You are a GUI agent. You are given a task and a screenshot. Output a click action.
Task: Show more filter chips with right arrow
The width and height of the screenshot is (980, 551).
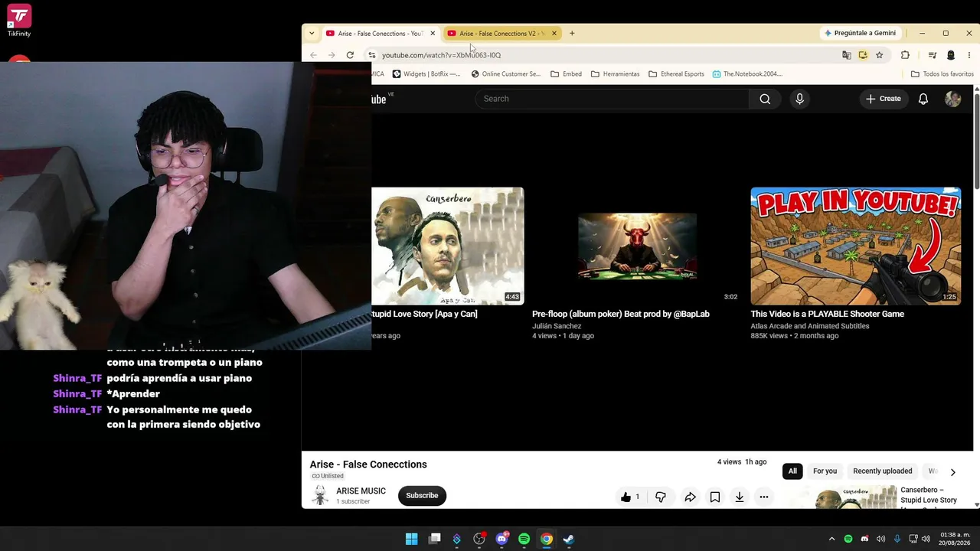(x=952, y=472)
